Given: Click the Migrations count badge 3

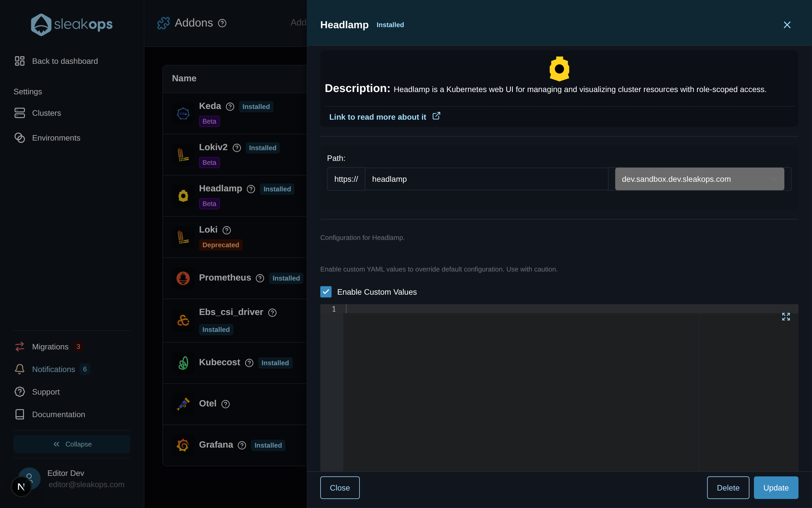Looking at the screenshot, I should click(x=78, y=346).
